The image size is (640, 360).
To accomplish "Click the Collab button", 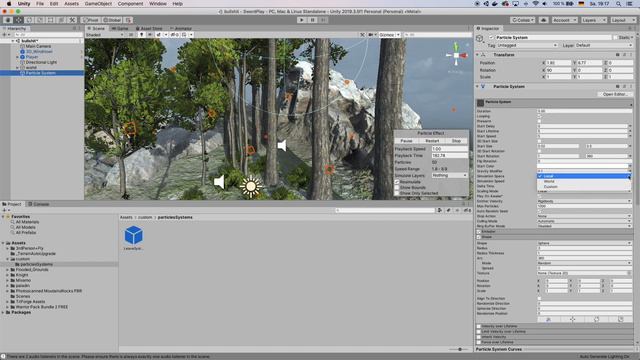I will (x=522, y=20).
